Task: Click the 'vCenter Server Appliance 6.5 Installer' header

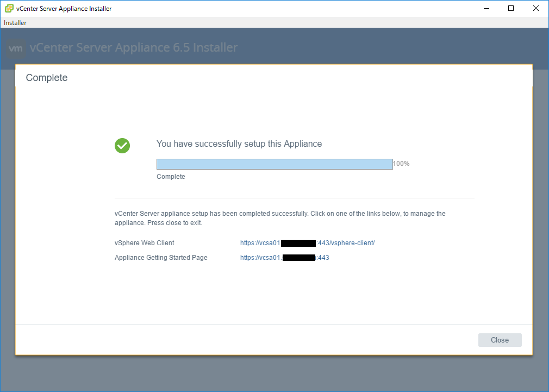Action: (x=134, y=47)
